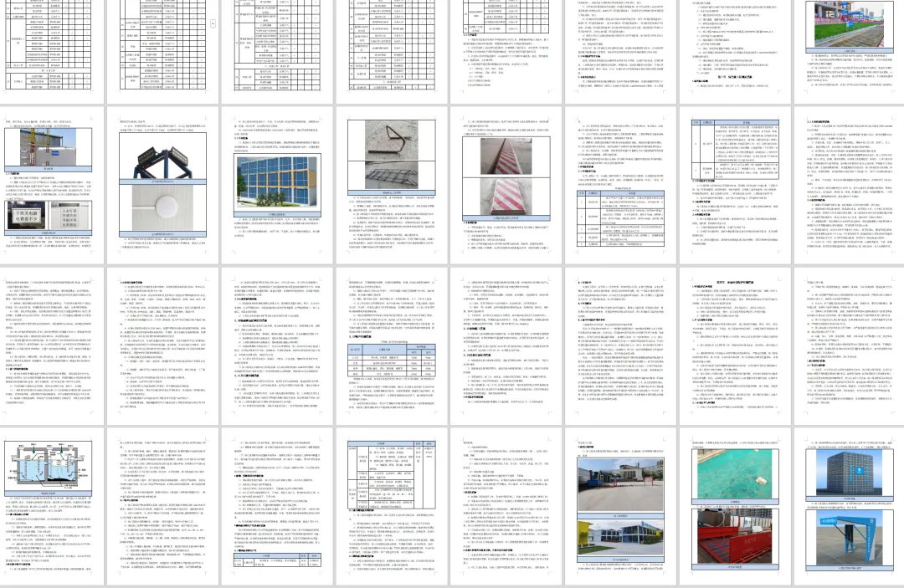Select the red vehicle wash platform photo
Image resolution: width=904 pixels, height=588 pixels.
[735, 536]
